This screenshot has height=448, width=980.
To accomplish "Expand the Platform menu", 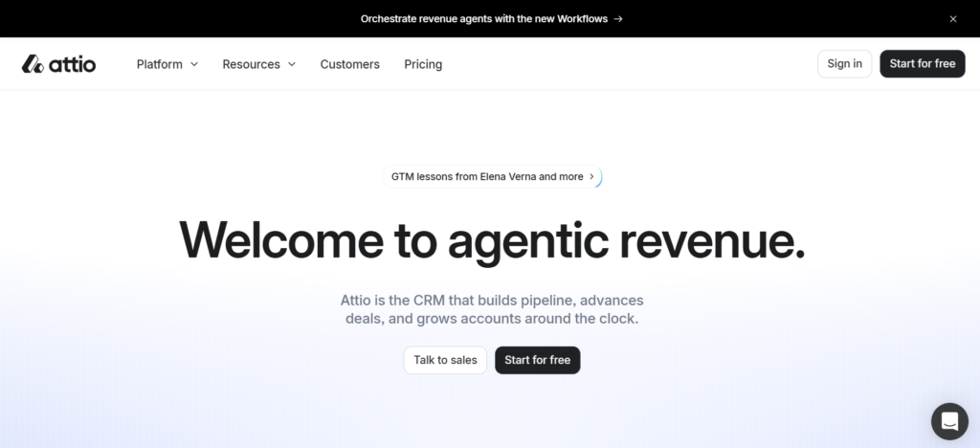I will [x=167, y=64].
